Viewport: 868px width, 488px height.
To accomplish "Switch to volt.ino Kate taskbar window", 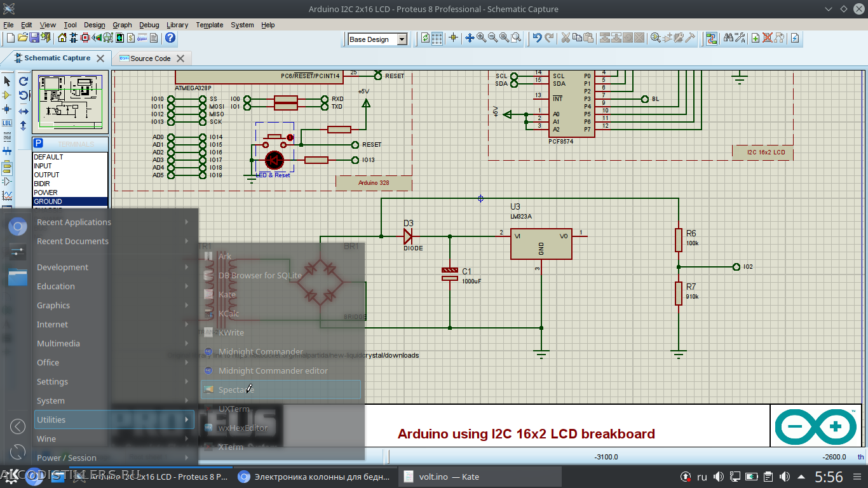I will [x=480, y=477].
